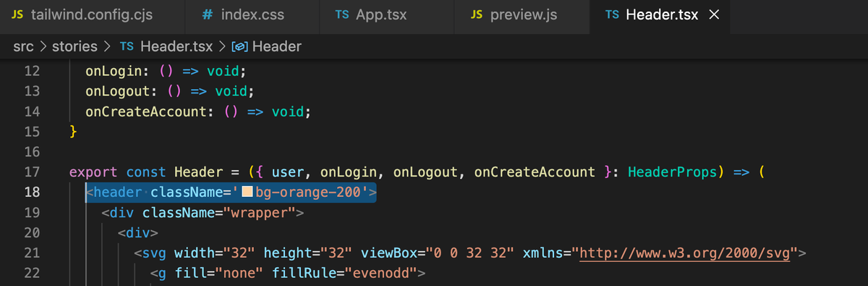868x286 pixels.
Task: Open the stories breadcrumb segment
Action: point(75,47)
